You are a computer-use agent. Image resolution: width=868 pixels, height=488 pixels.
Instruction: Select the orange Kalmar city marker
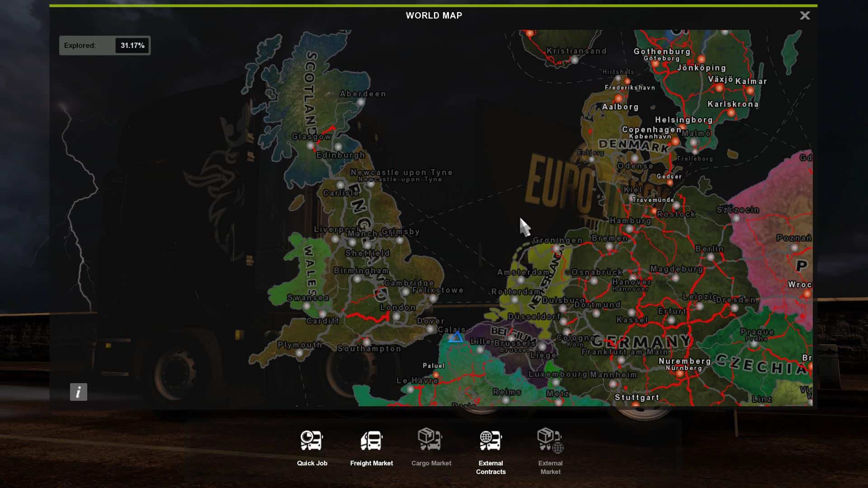(750, 90)
